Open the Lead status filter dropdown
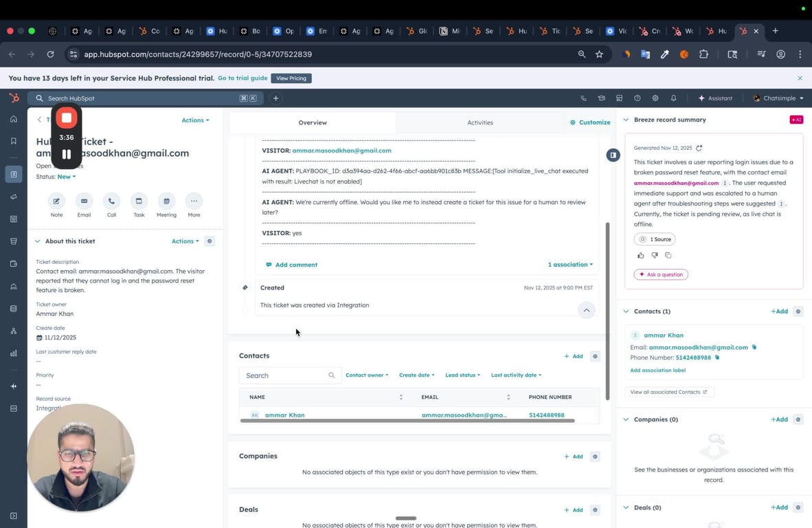The image size is (812, 528). coord(462,375)
